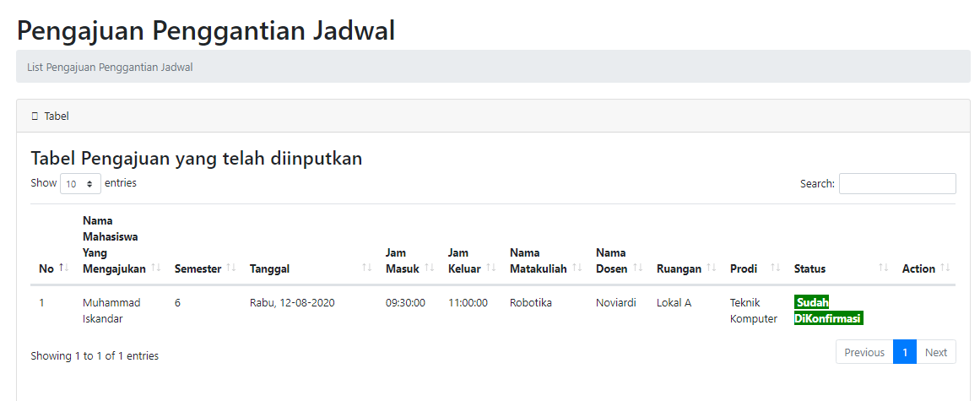This screenshot has width=980, height=401.
Task: Click the Sudah DiKonfirmasi status badge
Action: point(829,311)
